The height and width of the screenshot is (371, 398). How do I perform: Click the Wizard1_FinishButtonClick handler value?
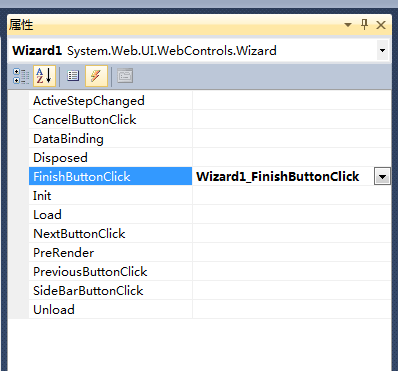click(278, 176)
